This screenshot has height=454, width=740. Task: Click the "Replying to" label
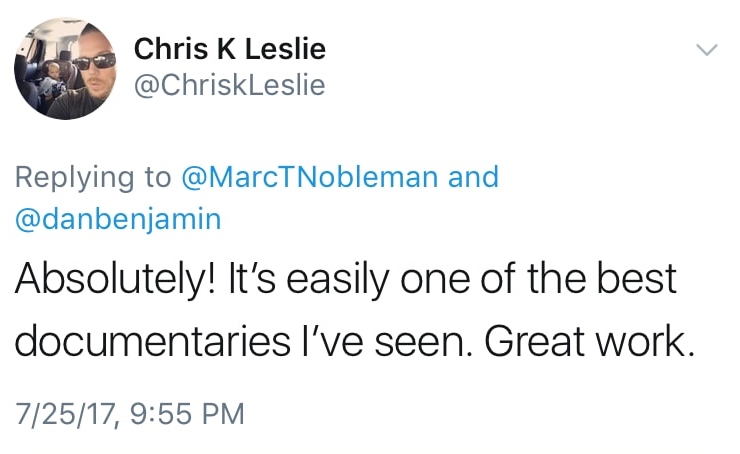tap(93, 178)
